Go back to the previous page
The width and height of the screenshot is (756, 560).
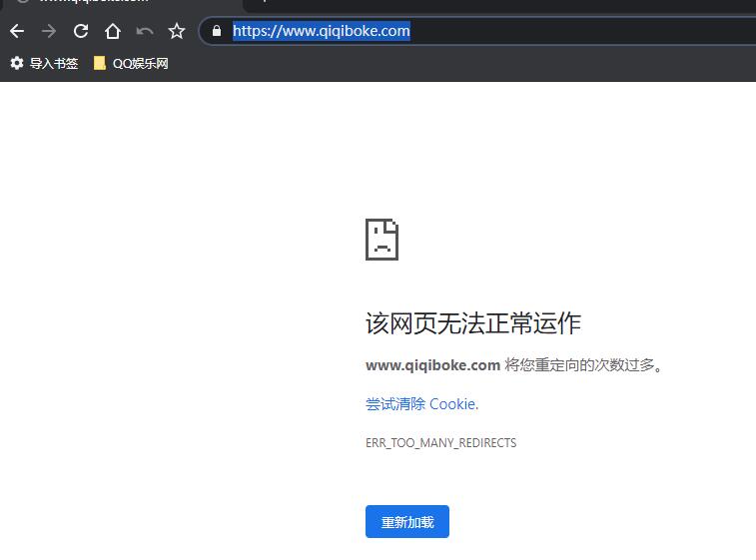click(17, 31)
